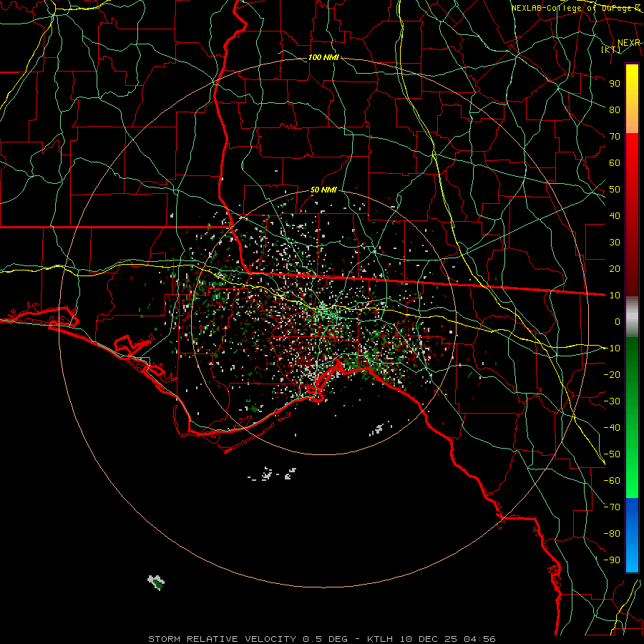The image size is (644, 644).
Task: Click the NEXR label above the color bar
Action: point(629,43)
